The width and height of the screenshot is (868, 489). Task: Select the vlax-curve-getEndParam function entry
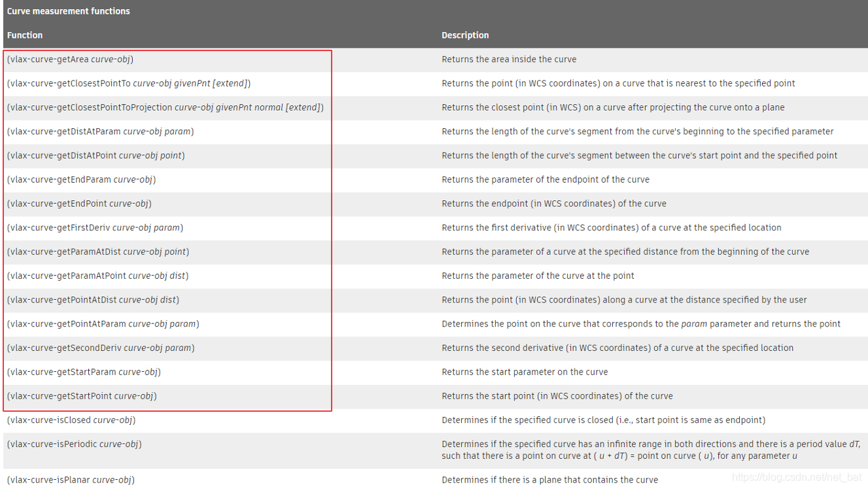click(x=81, y=179)
